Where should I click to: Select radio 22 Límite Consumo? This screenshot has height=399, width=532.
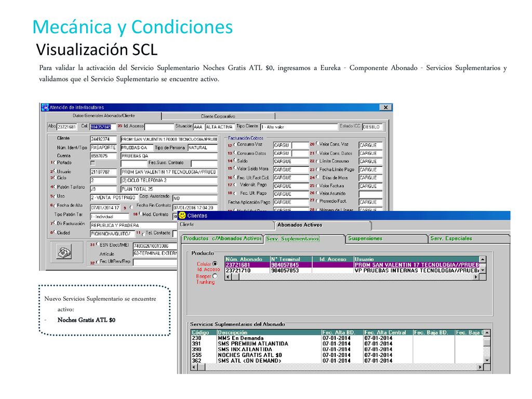[317, 161]
